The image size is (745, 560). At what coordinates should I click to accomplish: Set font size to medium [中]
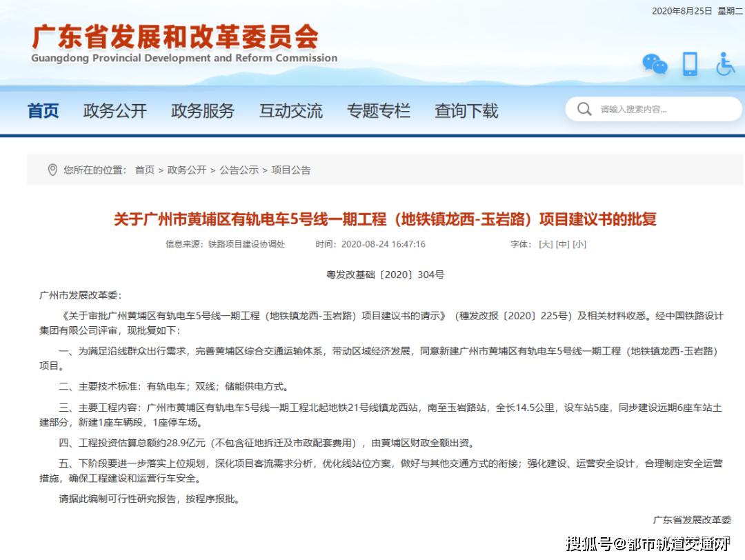(x=563, y=244)
